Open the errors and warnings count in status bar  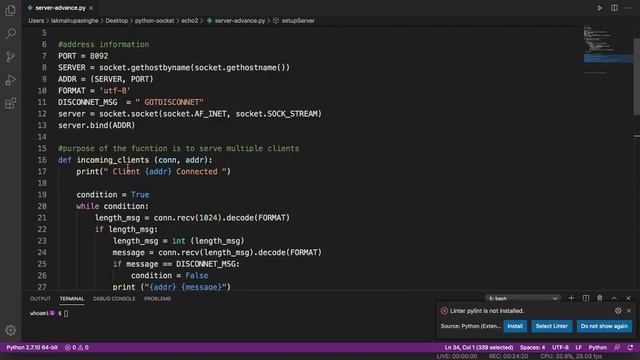(76, 348)
